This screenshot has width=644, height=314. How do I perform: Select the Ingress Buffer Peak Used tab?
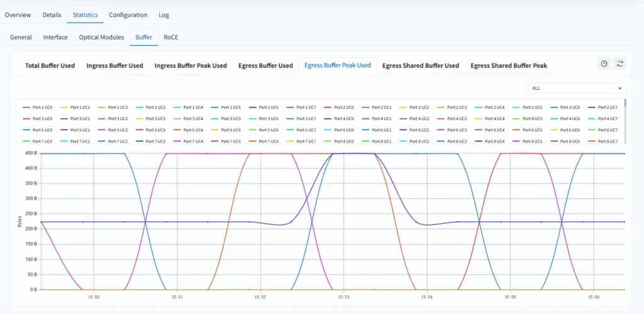pyautogui.click(x=191, y=65)
